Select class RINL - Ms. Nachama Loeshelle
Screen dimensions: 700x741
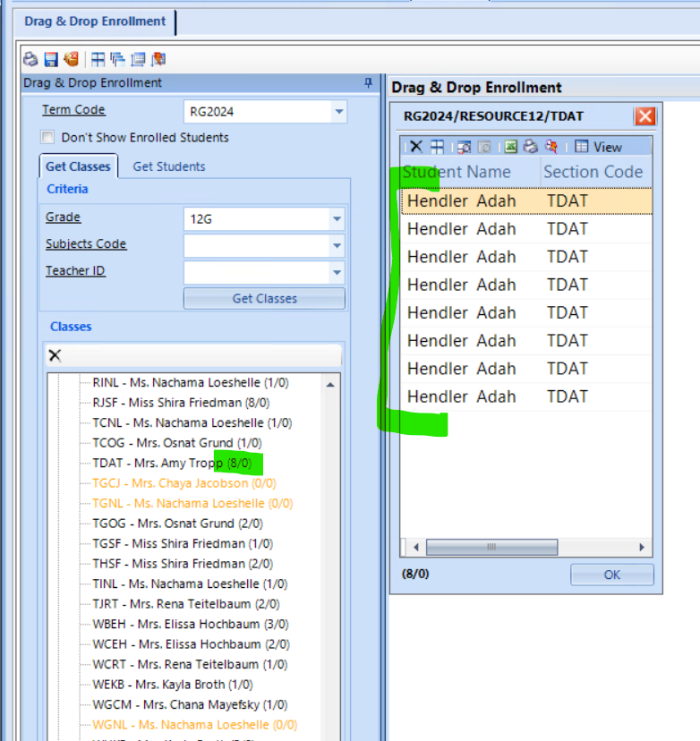pos(191,382)
